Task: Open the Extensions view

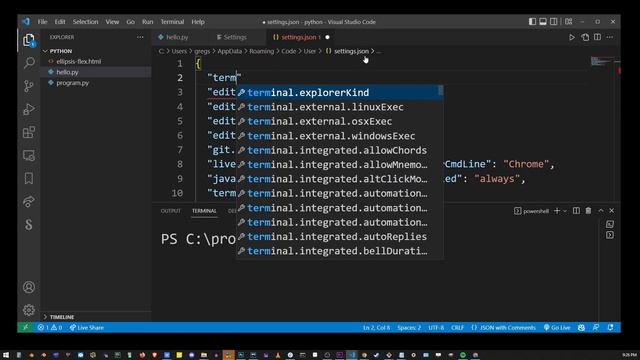Action: tap(29, 132)
